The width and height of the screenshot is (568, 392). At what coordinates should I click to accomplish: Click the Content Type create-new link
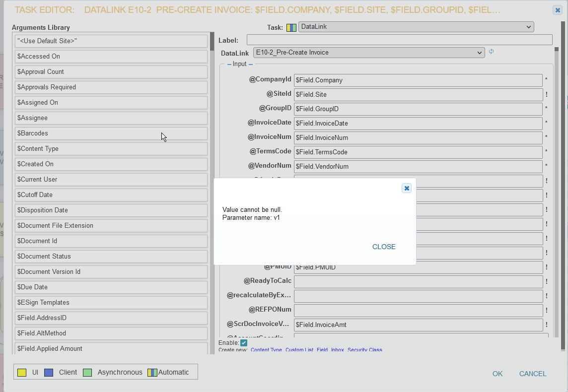click(x=266, y=350)
